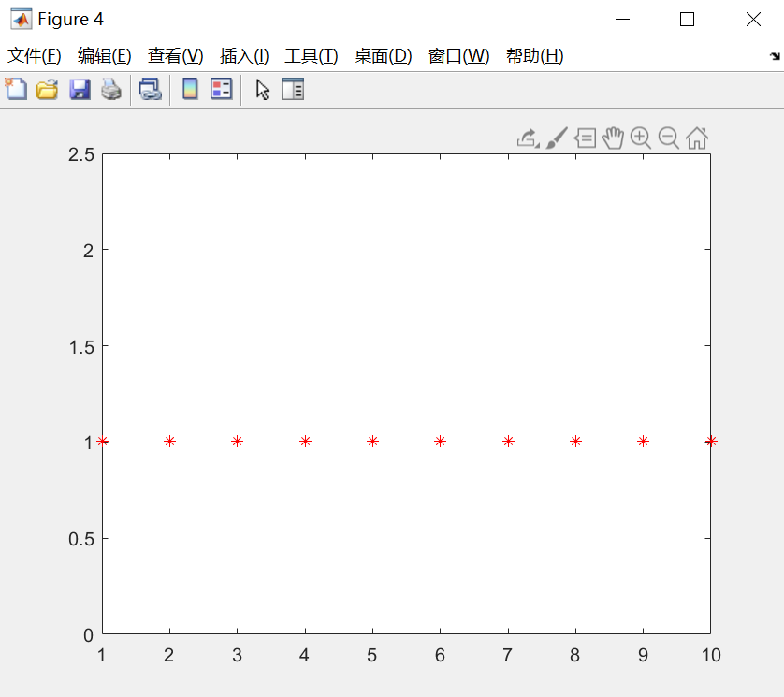Activate the data brush tool
784x697 pixels.
[x=557, y=138]
